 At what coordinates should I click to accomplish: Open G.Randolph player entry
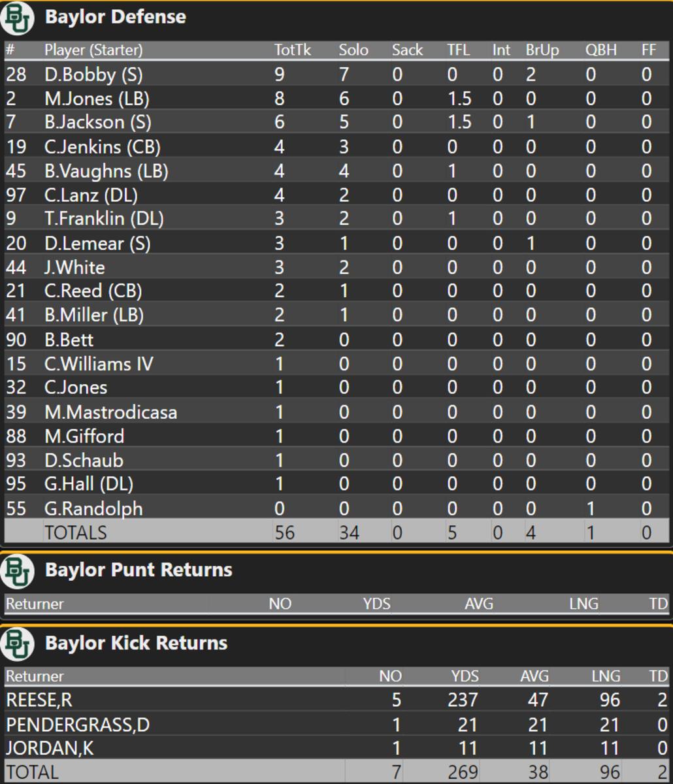click(93, 508)
